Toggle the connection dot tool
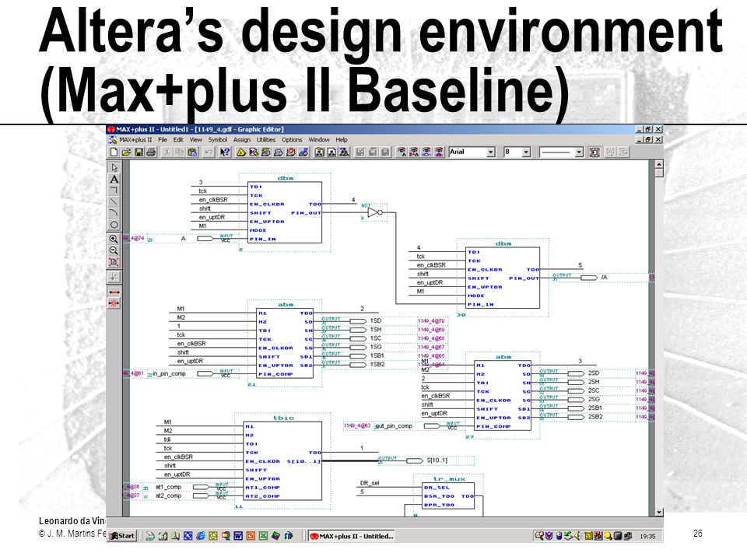Viewport: 747px width, 560px height. click(x=114, y=277)
